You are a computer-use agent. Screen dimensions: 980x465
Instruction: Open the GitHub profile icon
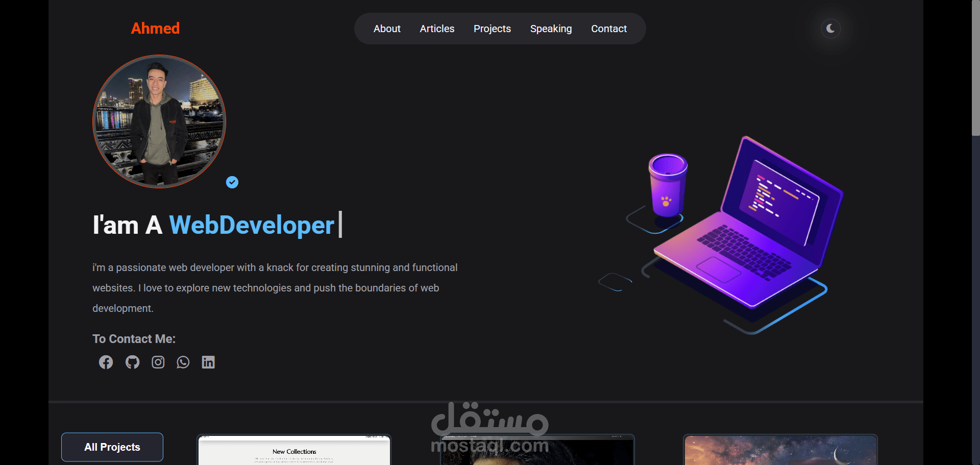pos(132,362)
